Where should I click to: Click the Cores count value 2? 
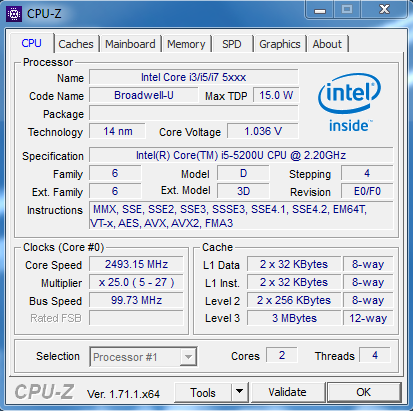click(x=282, y=355)
